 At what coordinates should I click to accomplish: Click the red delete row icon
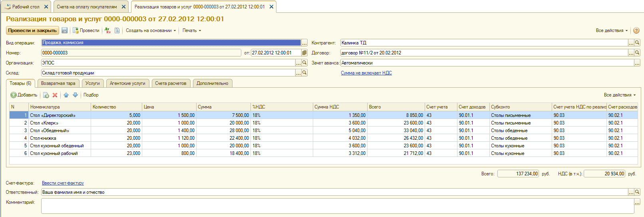click(55, 95)
